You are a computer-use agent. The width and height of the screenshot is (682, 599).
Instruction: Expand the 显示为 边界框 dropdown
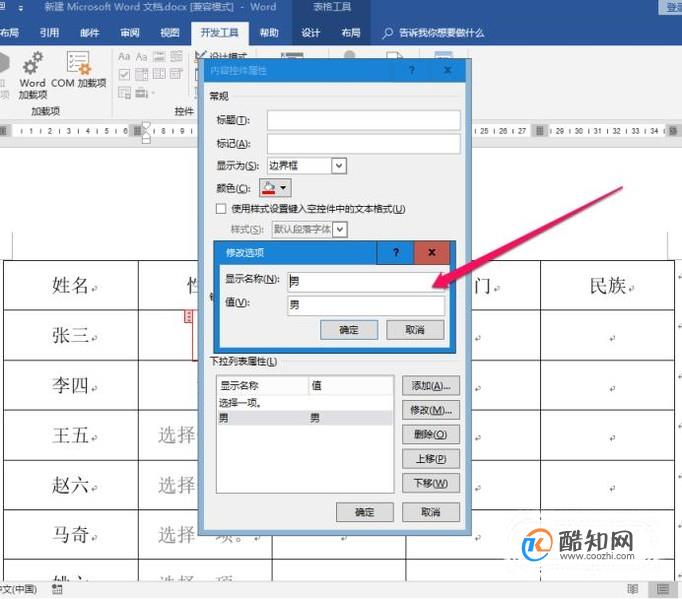coord(339,166)
